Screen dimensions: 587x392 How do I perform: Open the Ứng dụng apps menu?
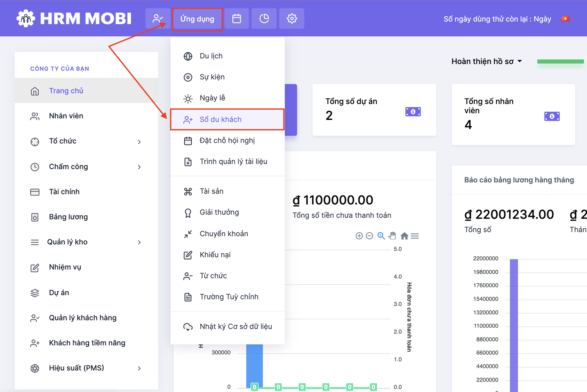197,19
